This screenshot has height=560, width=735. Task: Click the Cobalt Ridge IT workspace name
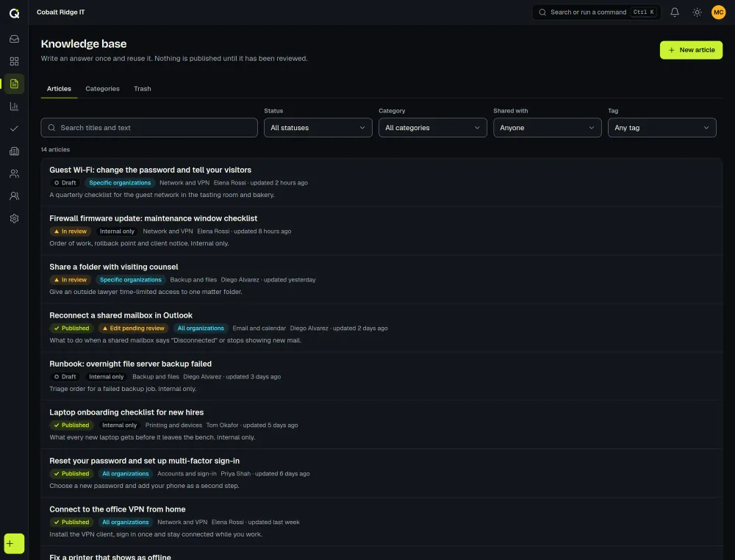(x=61, y=12)
